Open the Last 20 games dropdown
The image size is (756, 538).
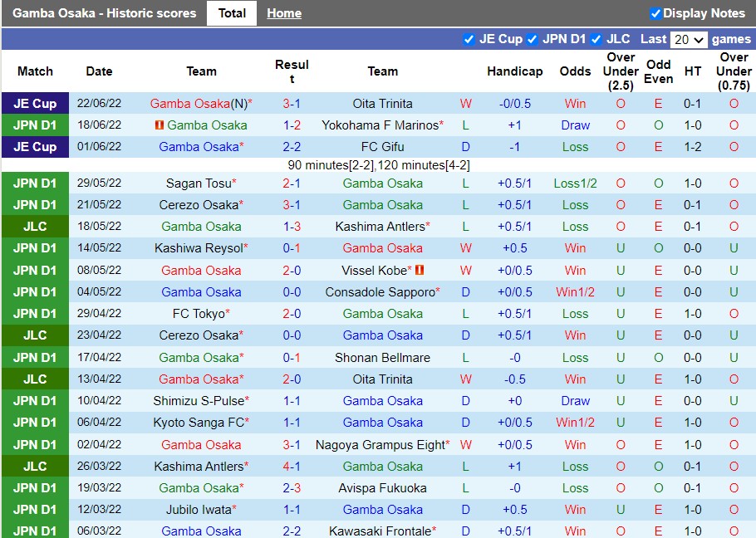coord(689,40)
